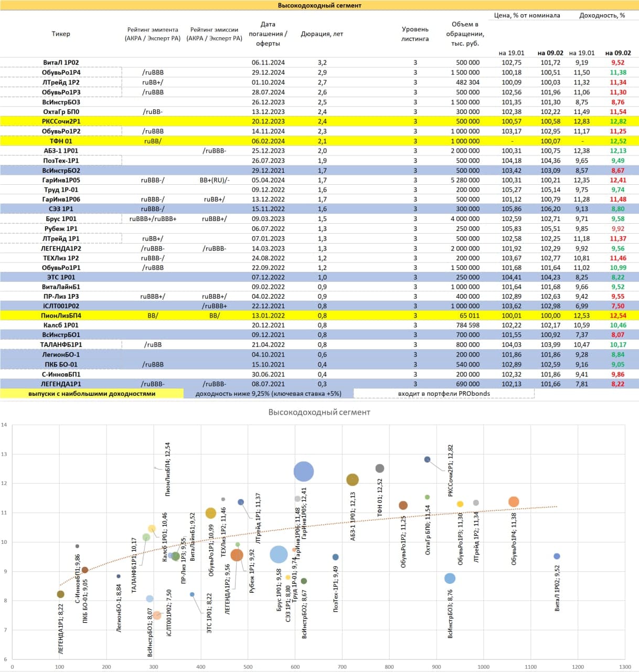Select ticker cell "ГарИнв1Р05" in the table
The height and width of the screenshot is (672, 639).
point(61,180)
